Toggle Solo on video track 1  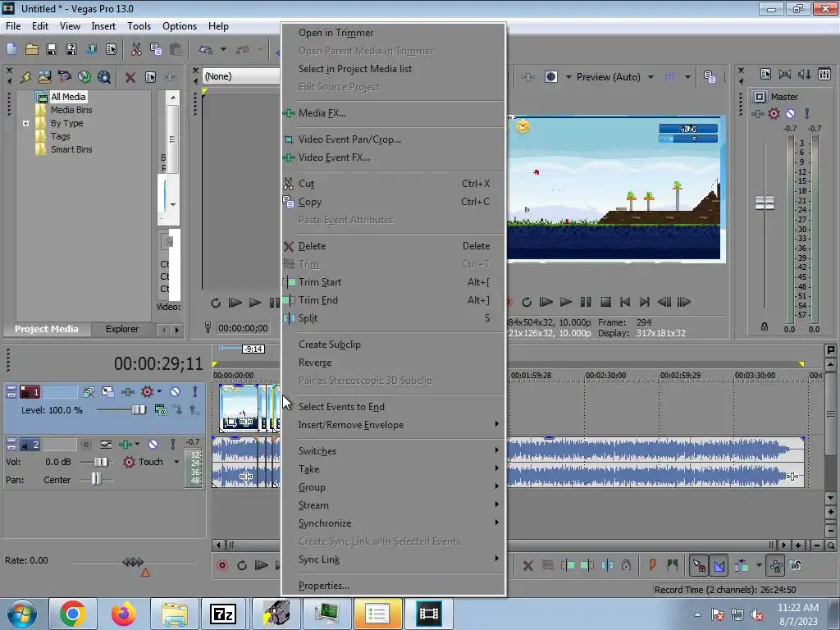pos(195,391)
